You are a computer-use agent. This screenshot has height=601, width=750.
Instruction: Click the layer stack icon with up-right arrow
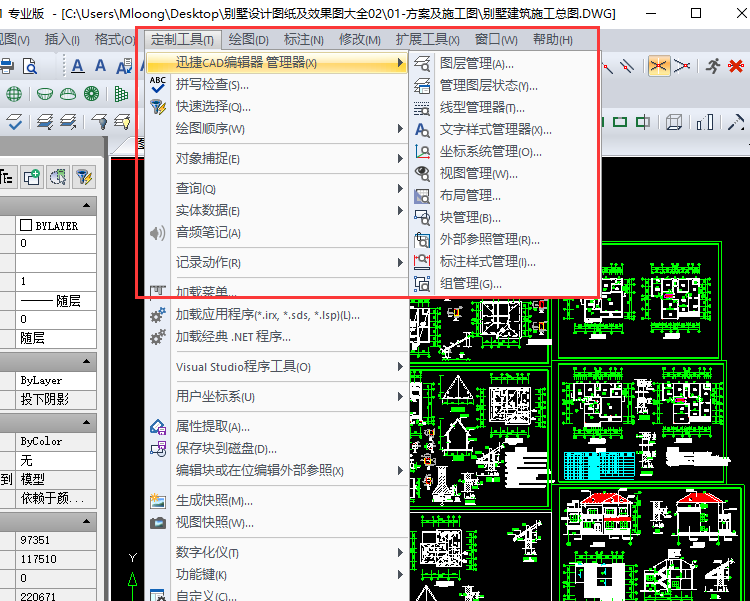click(68, 122)
